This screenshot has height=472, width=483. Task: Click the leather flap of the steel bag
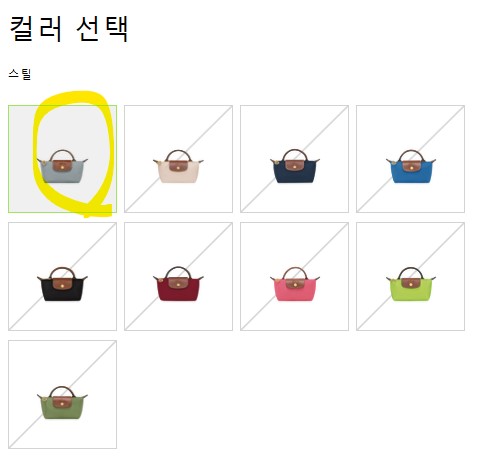pyautogui.click(x=62, y=166)
